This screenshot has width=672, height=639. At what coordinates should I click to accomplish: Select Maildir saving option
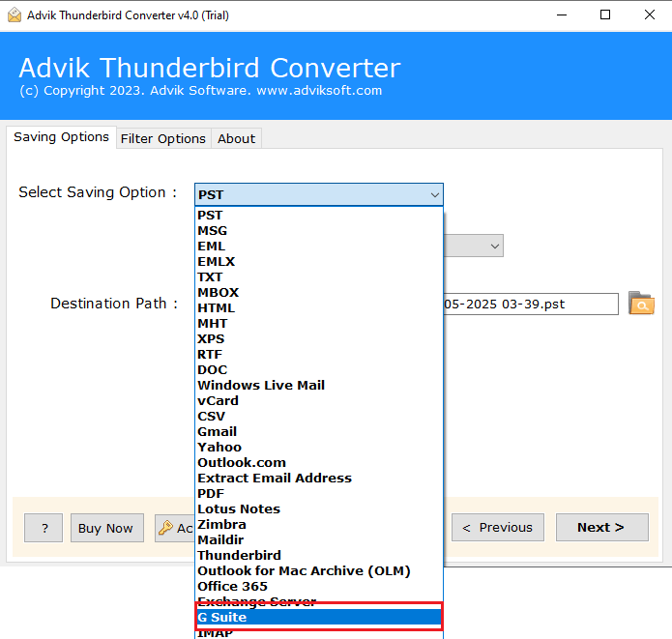tap(319, 540)
